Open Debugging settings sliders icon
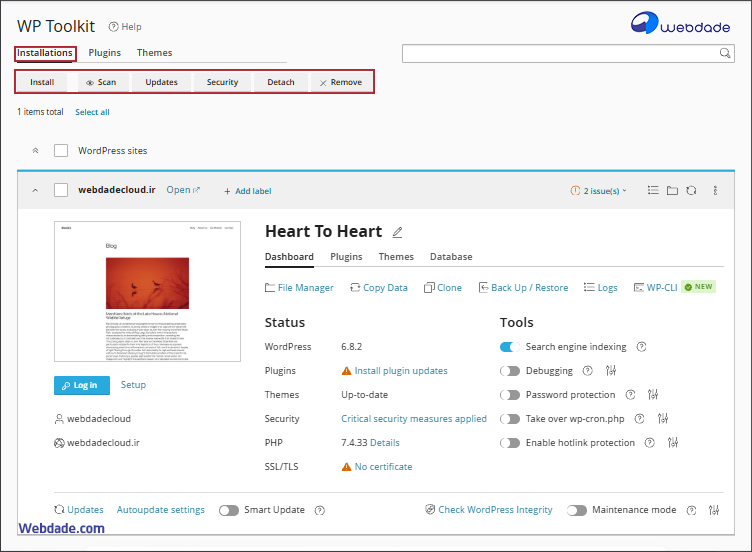Image resolution: width=752 pixels, height=552 pixels. tap(610, 371)
